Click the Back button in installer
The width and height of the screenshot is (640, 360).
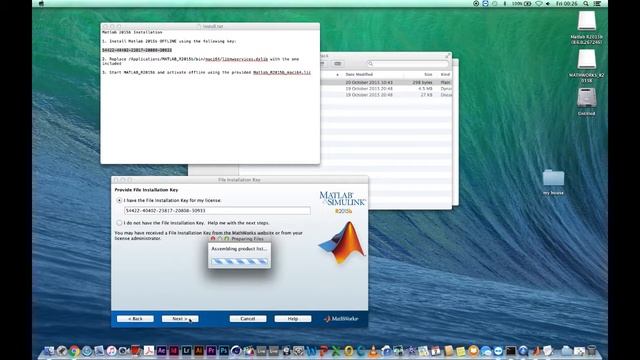click(135, 319)
